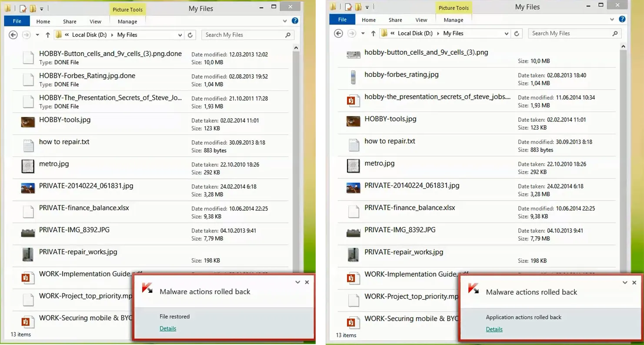Click the how to repair.txt icon in the left window
Screen dimensions: 644x345
coord(28,146)
